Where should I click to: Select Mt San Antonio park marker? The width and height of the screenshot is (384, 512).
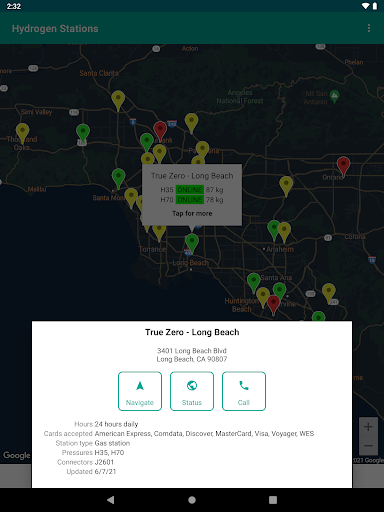click(334, 96)
